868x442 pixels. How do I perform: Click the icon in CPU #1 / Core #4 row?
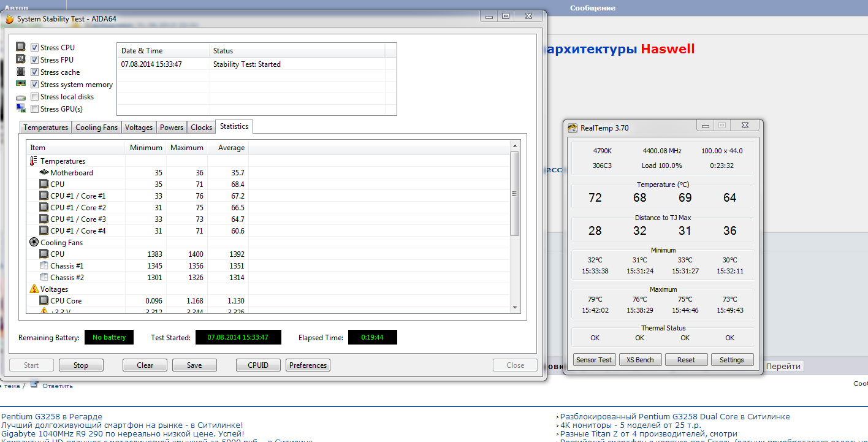44,231
